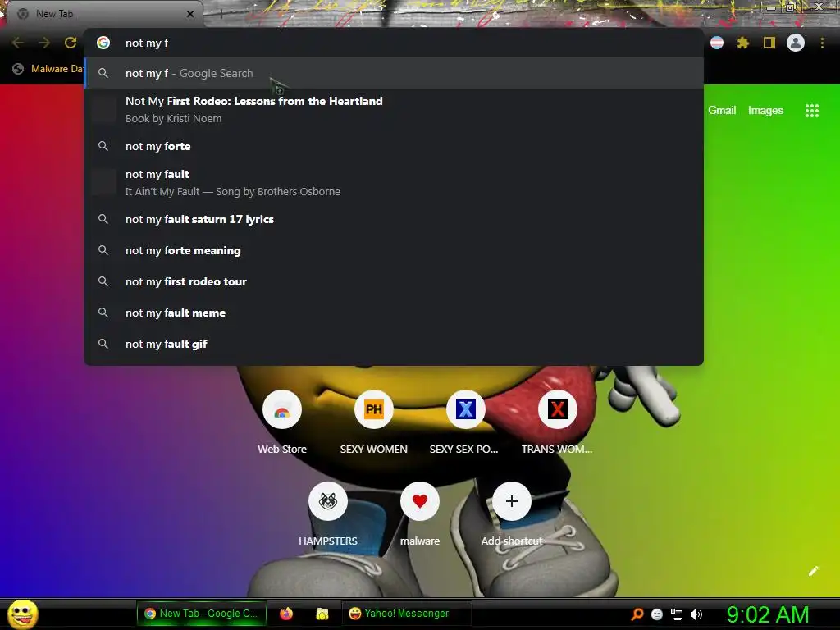This screenshot has height=630, width=840.
Task: Open the Google apps grid icon
Action: coord(812,111)
